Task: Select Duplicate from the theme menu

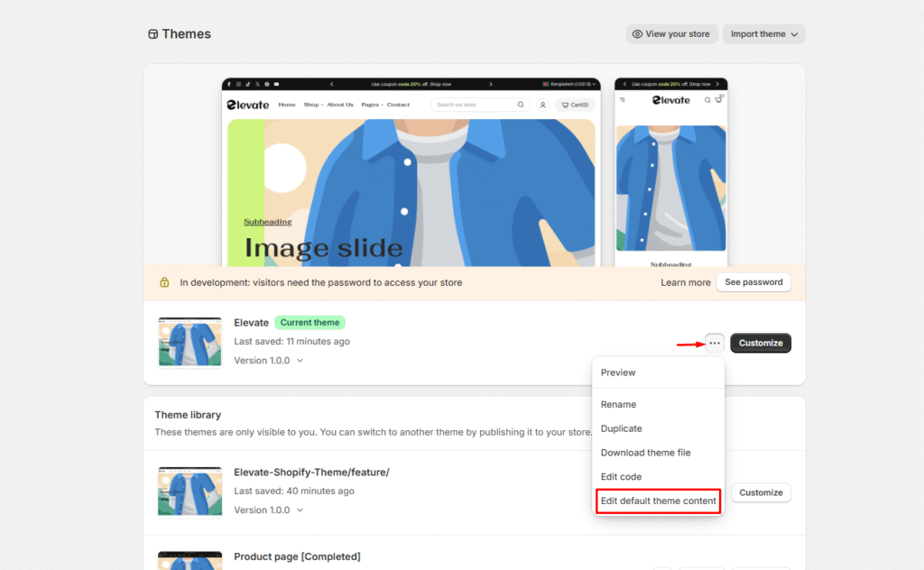Action: coord(621,428)
